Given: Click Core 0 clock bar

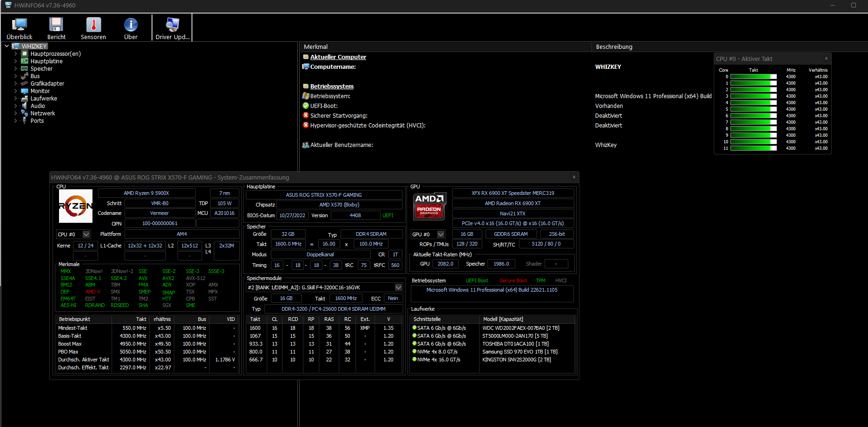Looking at the screenshot, I should [753, 77].
